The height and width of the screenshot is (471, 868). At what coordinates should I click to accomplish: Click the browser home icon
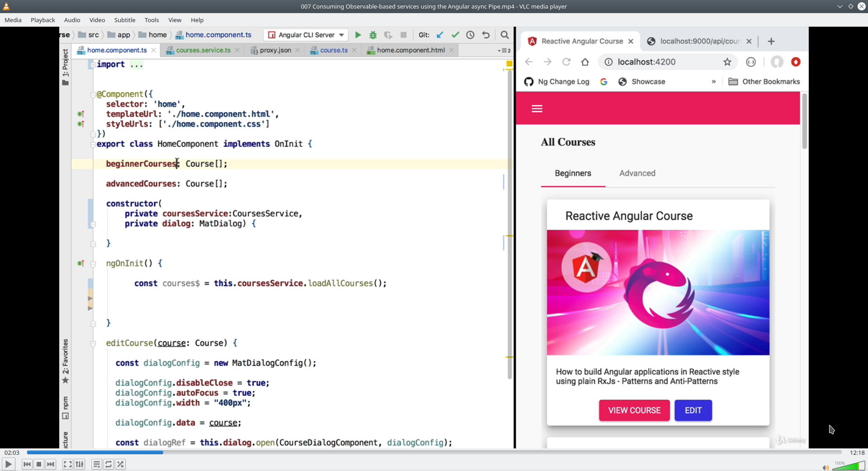click(x=585, y=62)
